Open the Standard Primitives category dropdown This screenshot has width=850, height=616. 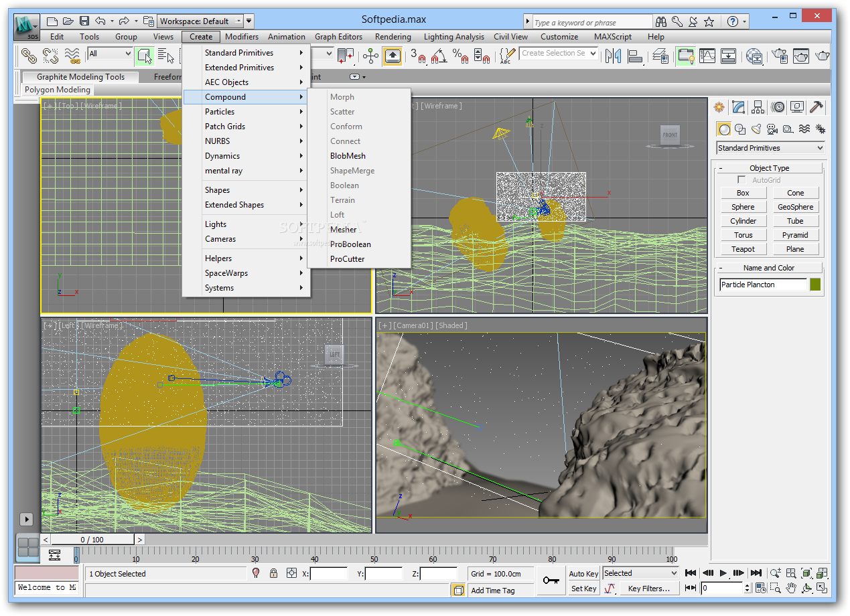pos(770,148)
